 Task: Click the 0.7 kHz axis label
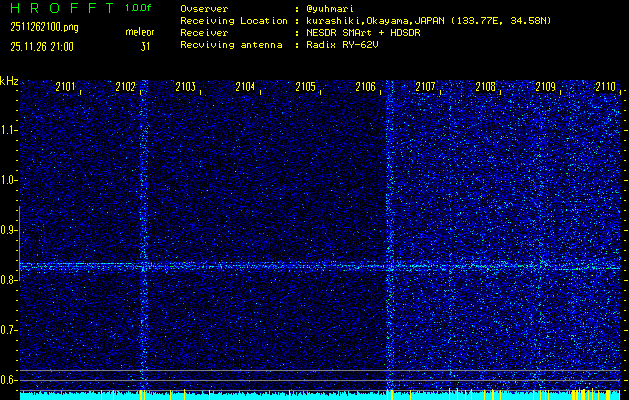pos(8,330)
